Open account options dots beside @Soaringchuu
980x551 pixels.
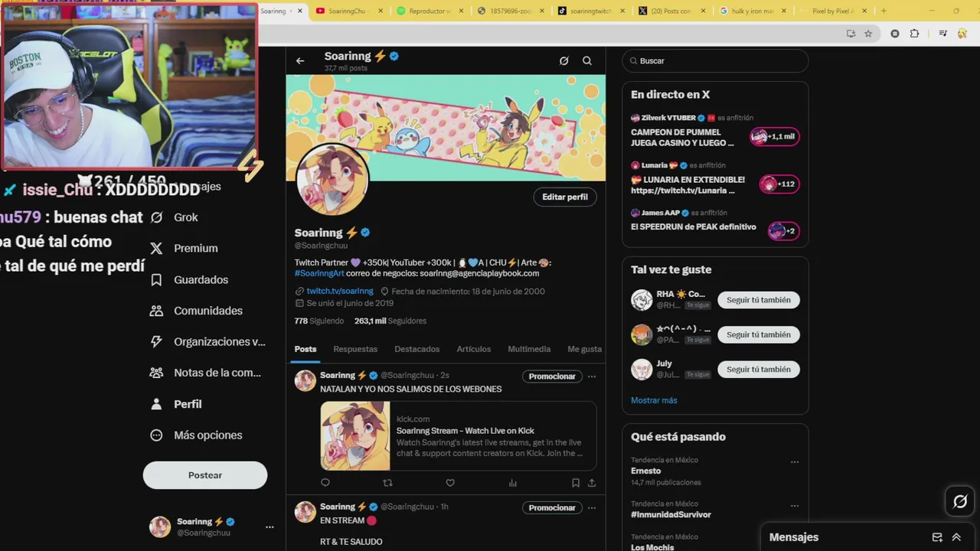269,527
